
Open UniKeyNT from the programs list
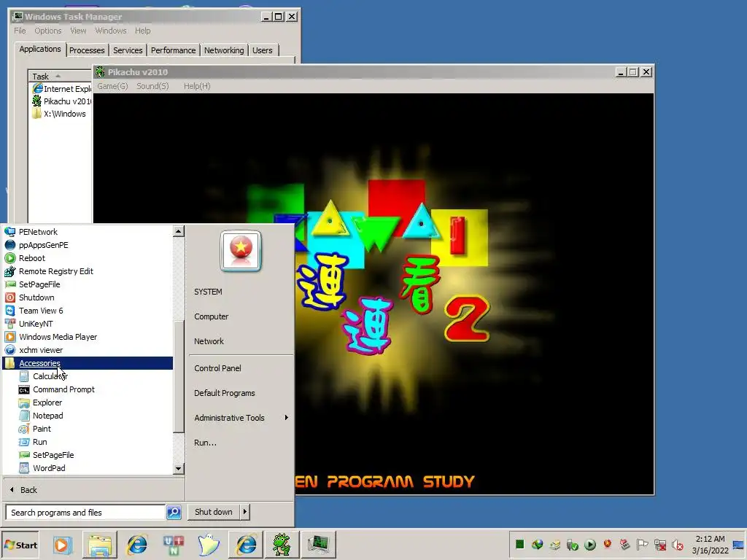(36, 323)
